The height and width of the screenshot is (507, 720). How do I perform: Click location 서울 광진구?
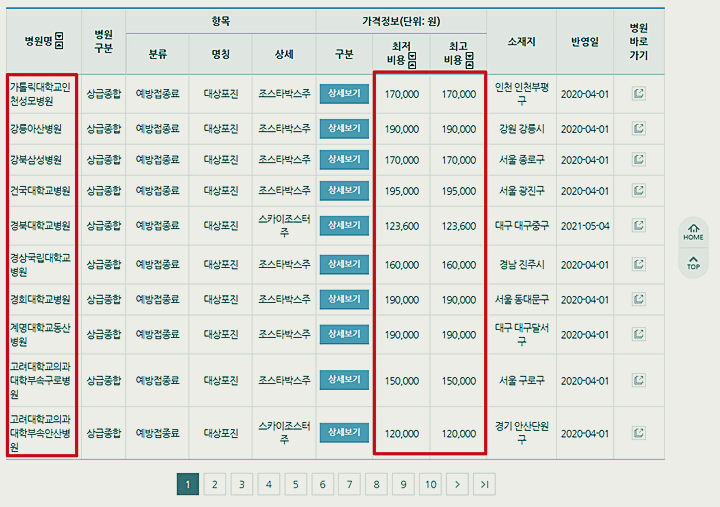[522, 191]
